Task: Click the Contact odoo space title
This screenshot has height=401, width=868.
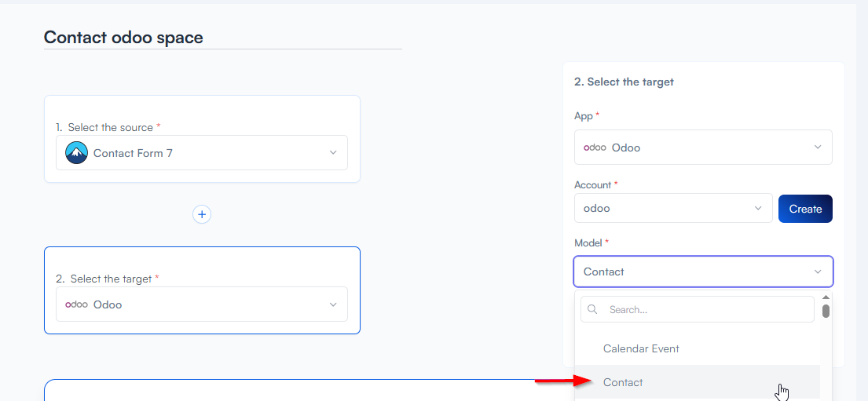Action: (x=123, y=37)
